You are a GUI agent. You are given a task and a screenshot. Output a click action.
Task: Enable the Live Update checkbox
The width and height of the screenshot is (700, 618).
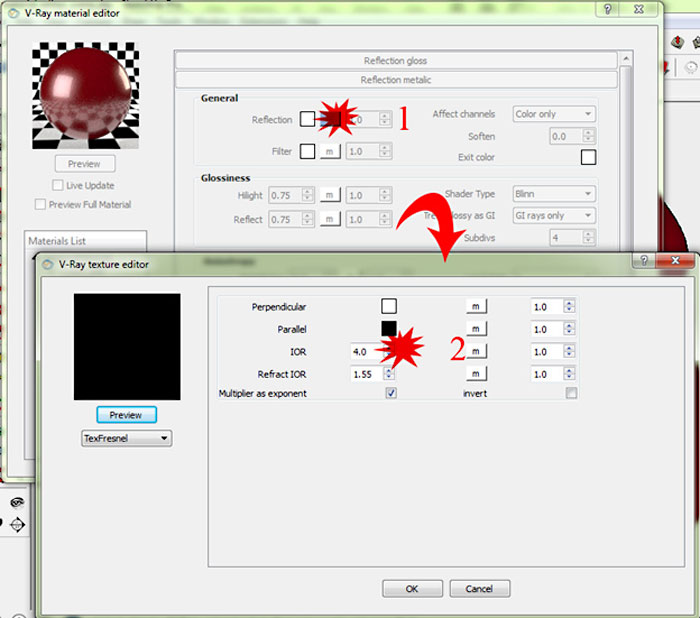click(x=58, y=185)
